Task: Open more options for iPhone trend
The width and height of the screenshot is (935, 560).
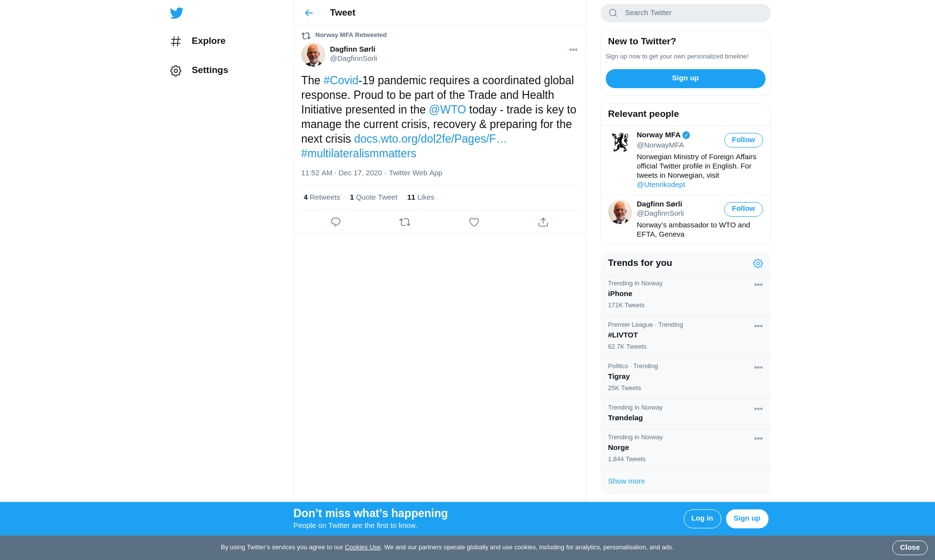Action: pos(758,285)
